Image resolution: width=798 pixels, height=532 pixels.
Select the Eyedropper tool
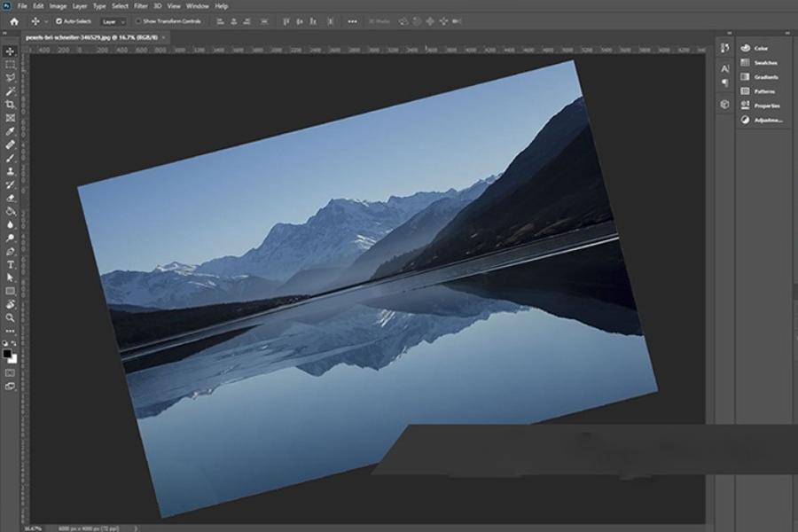pos(10,131)
